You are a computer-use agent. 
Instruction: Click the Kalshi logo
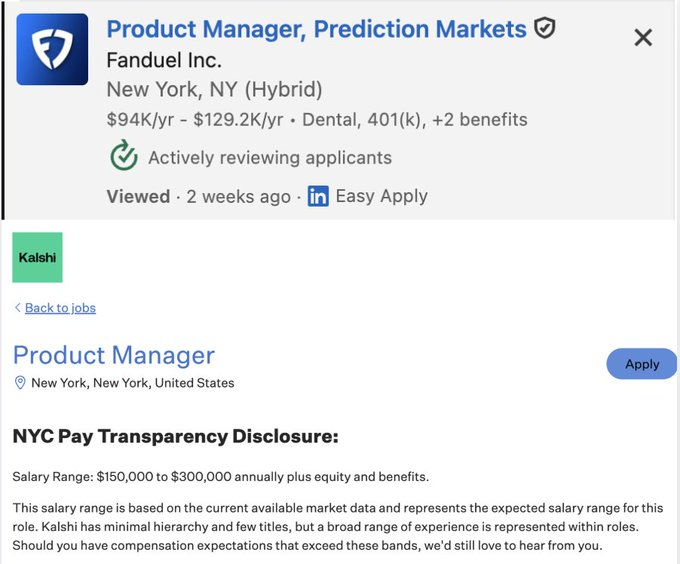click(x=37, y=257)
